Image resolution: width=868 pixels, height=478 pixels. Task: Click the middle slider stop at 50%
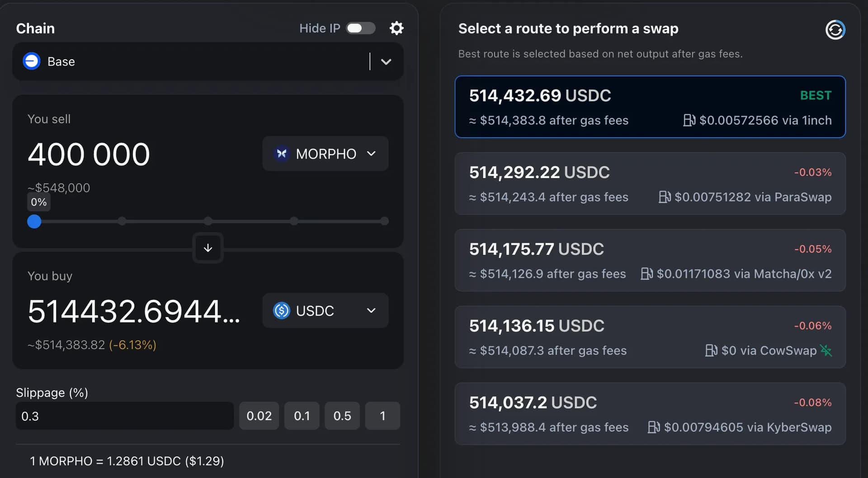(x=208, y=221)
